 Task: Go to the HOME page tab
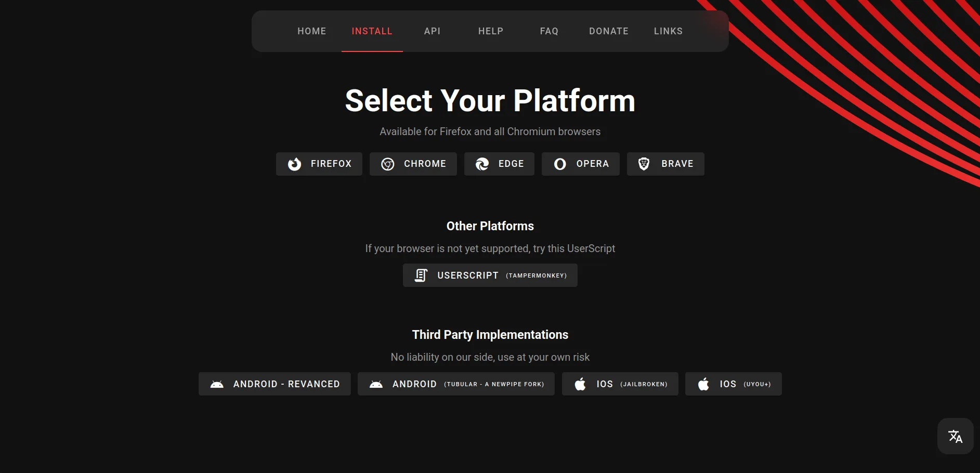click(312, 31)
